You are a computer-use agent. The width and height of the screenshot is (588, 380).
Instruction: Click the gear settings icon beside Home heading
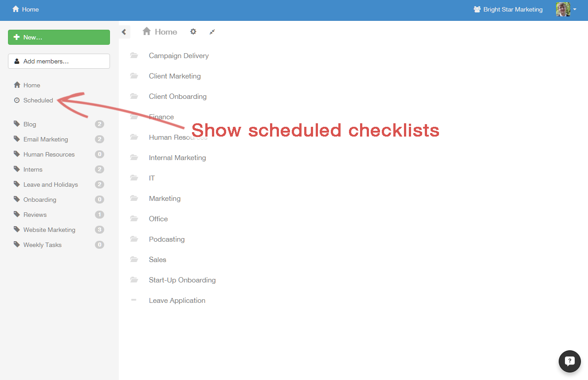click(193, 32)
